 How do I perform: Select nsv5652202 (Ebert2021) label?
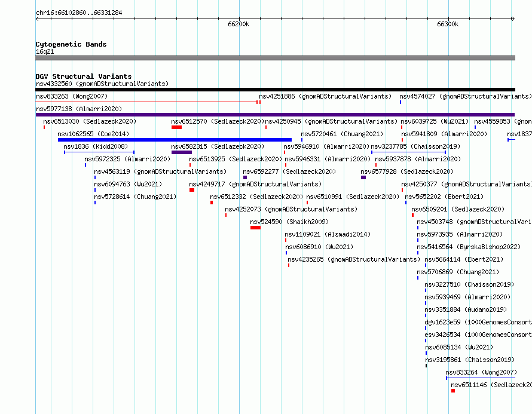tap(444, 197)
